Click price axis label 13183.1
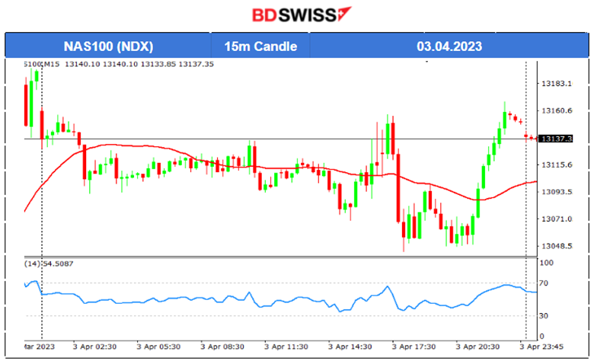This screenshot has width=594, height=364. pos(557,84)
